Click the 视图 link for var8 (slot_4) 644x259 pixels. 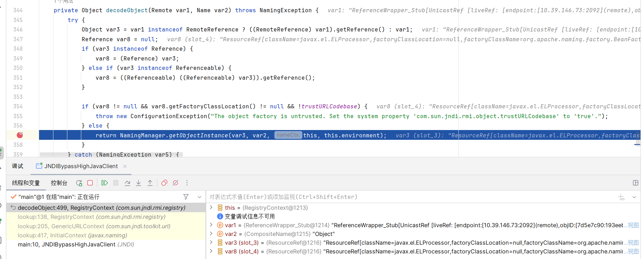tap(633, 251)
